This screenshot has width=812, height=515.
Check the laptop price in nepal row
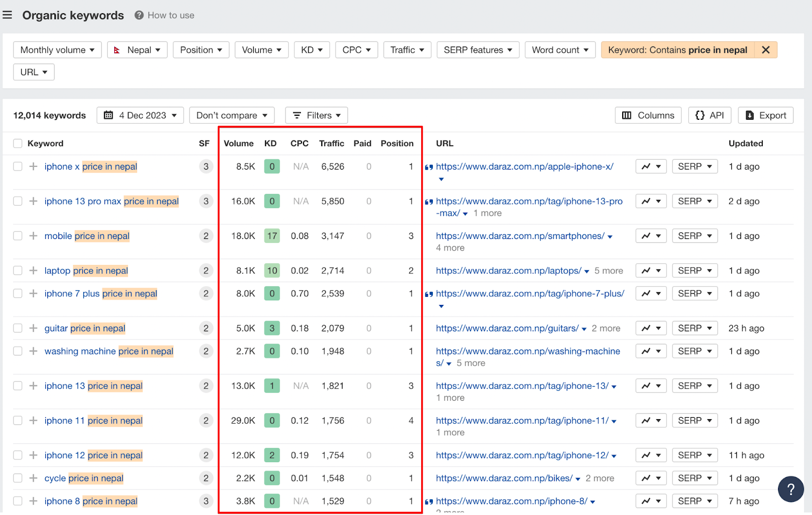18,270
